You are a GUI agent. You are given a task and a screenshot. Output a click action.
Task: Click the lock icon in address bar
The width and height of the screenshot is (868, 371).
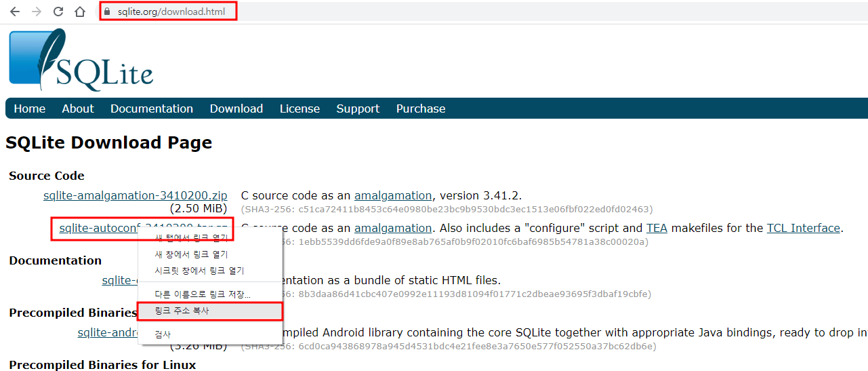(106, 12)
